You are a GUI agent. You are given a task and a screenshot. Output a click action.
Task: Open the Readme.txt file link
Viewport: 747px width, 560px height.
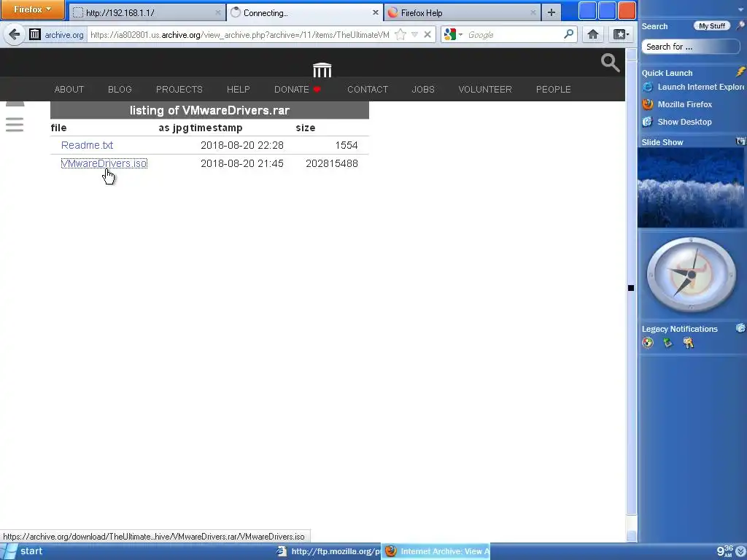(88, 145)
